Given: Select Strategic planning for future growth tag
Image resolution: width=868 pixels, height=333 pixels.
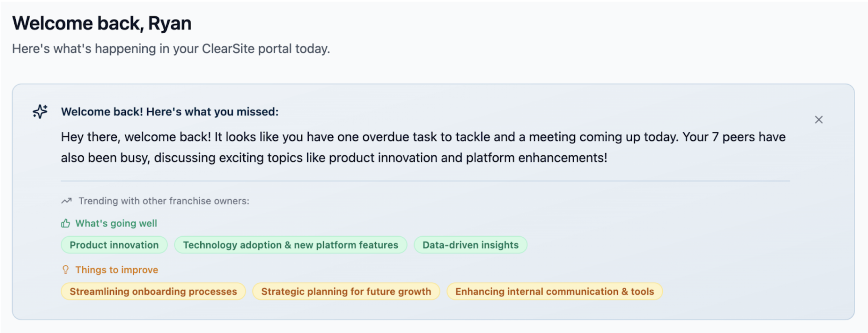Looking at the screenshot, I should coord(346,291).
